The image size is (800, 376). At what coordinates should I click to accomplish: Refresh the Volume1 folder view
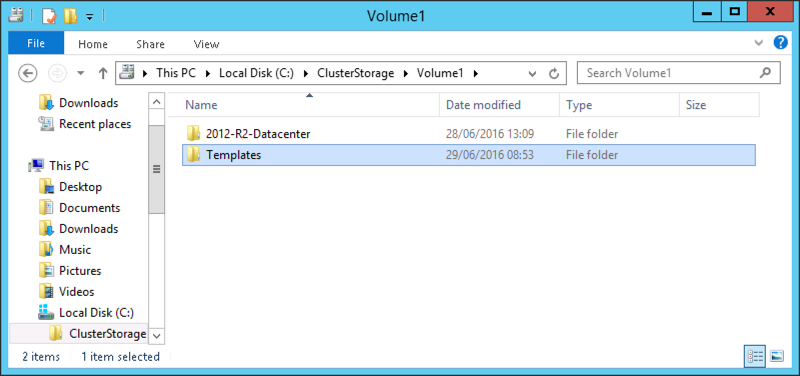pos(554,73)
